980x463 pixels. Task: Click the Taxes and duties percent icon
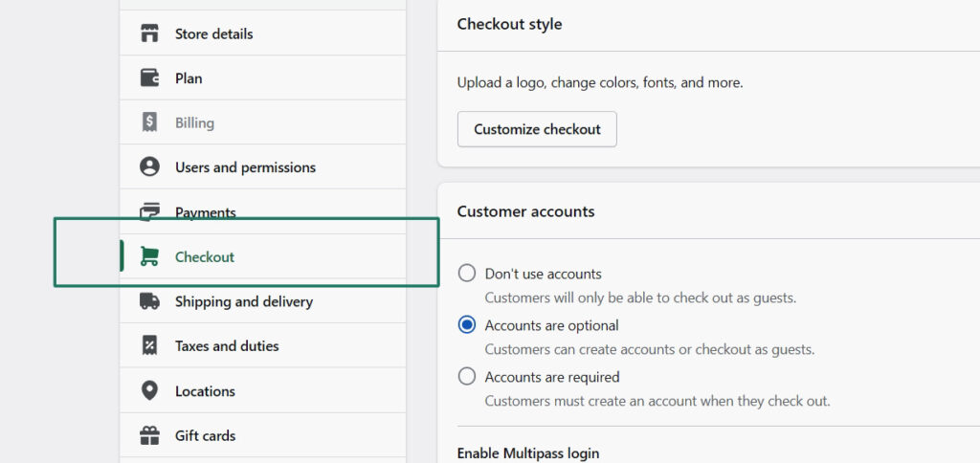tap(149, 345)
